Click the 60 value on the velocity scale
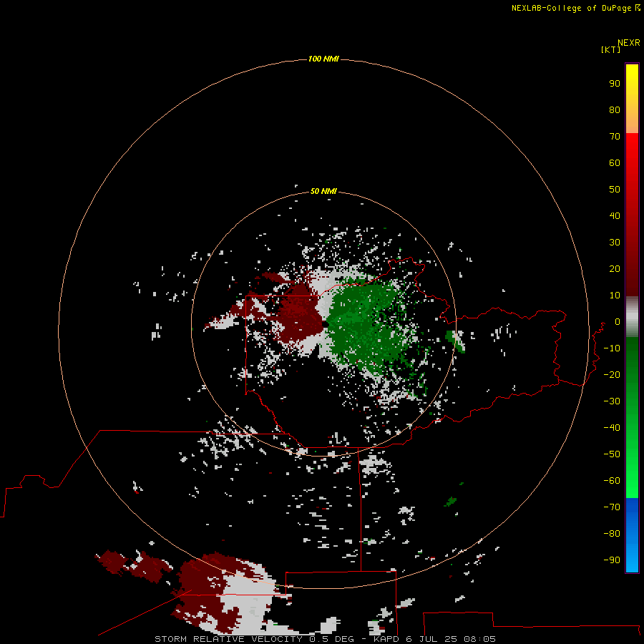Viewport: 644px width, 644px height. 615,162
